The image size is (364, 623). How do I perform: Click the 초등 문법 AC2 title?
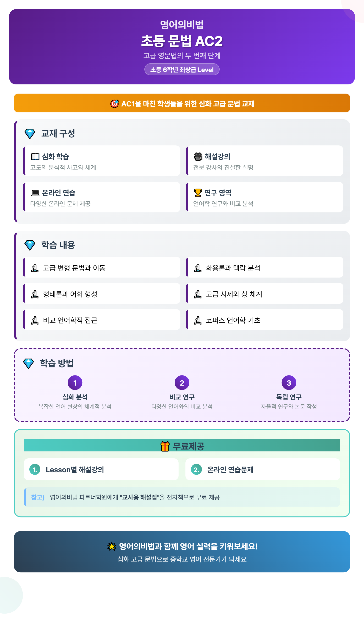(x=182, y=41)
